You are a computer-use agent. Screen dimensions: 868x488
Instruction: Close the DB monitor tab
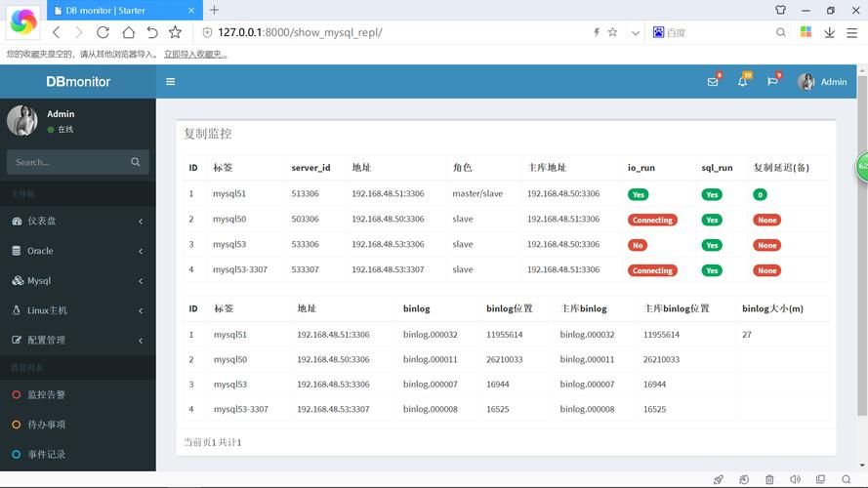tap(191, 11)
